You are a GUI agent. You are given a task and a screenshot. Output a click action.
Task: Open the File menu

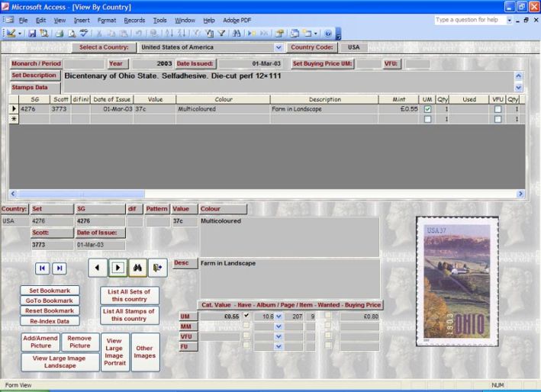(23, 21)
